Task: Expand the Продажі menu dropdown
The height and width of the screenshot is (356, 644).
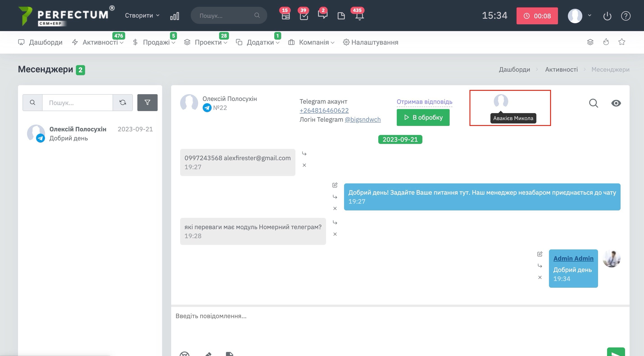Action: click(156, 42)
